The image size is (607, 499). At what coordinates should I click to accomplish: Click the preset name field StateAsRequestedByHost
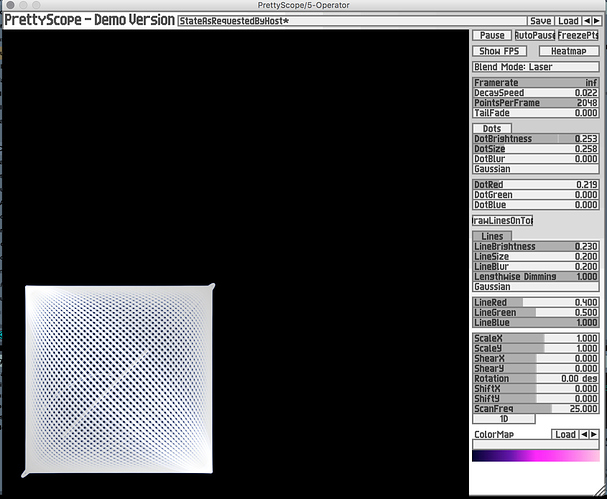pos(352,21)
